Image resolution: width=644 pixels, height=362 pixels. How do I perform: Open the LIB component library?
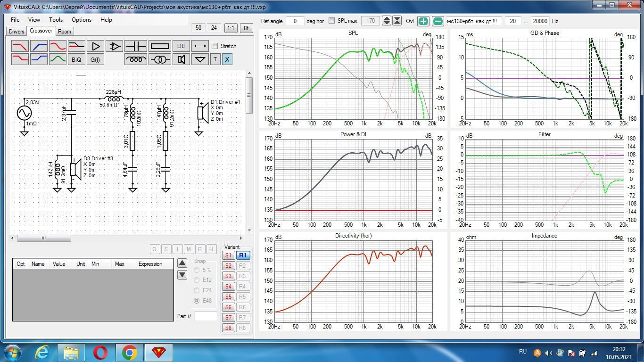181,46
